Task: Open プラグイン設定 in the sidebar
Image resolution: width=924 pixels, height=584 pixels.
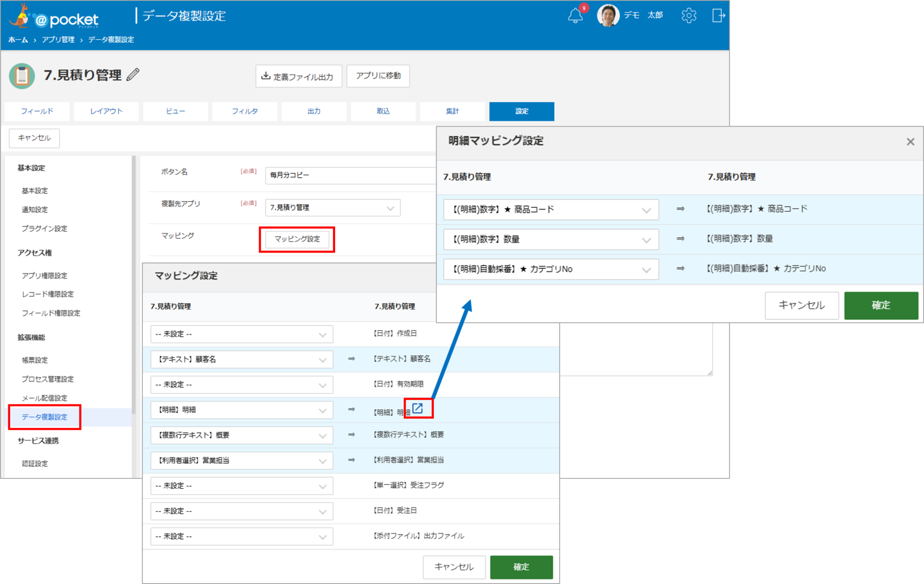Action: point(44,229)
